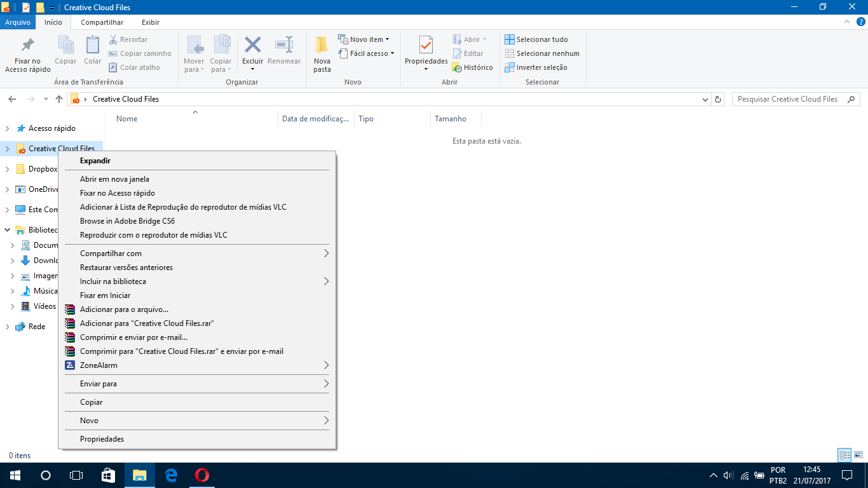Refresh the folder view
The height and width of the screenshot is (488, 868).
719,99
